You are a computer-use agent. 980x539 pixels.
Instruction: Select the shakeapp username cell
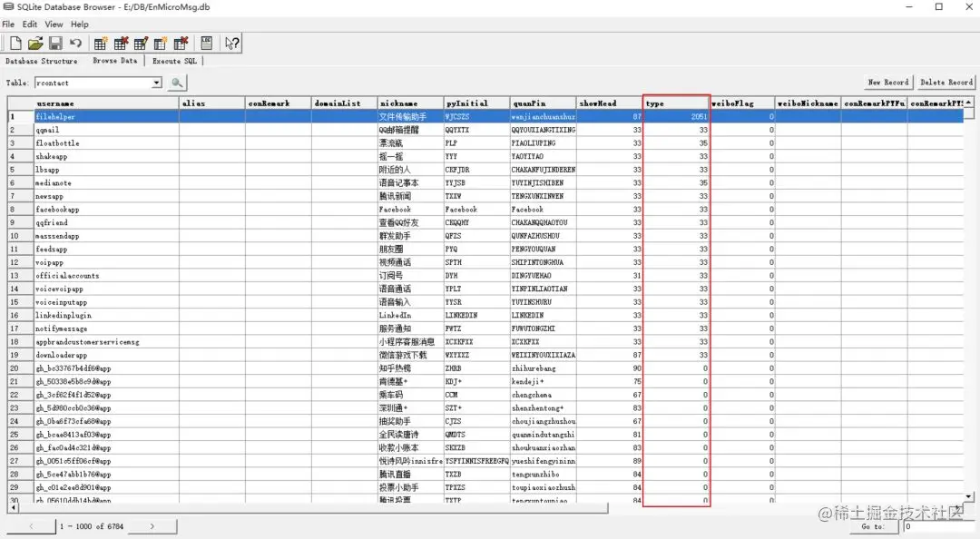tap(106, 156)
